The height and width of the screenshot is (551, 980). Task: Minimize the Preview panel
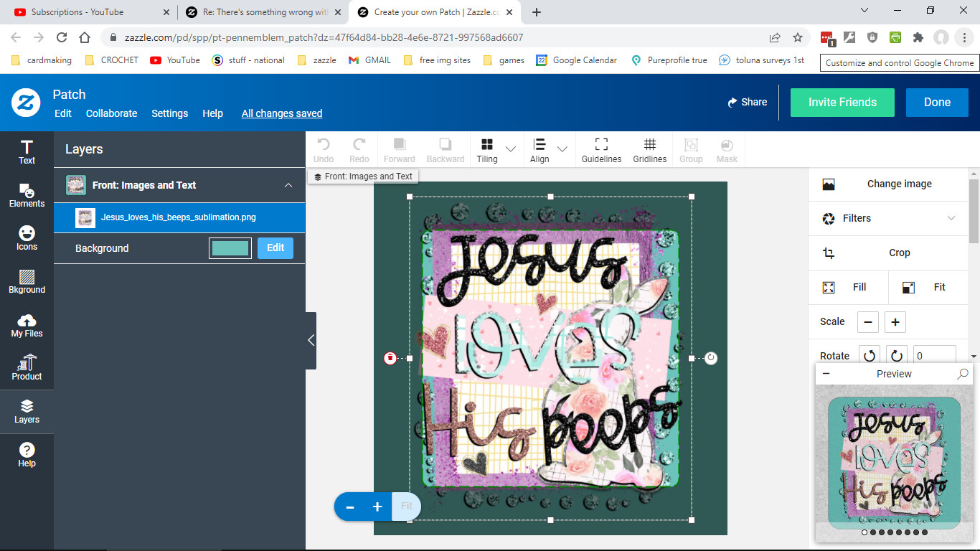point(826,374)
